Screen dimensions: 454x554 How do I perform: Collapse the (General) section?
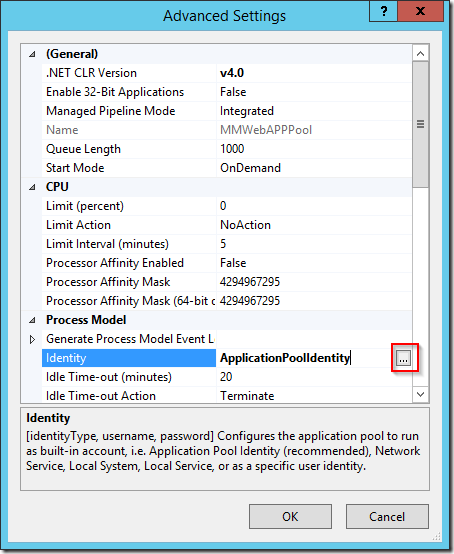pyautogui.click(x=32, y=54)
